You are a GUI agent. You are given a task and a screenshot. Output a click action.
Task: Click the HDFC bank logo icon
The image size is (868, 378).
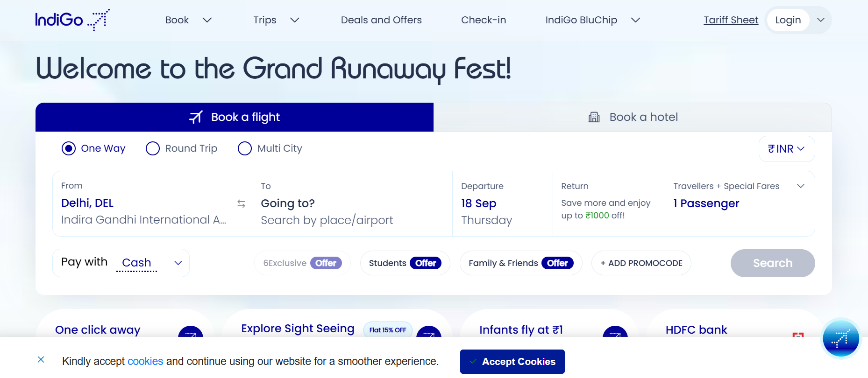(797, 334)
